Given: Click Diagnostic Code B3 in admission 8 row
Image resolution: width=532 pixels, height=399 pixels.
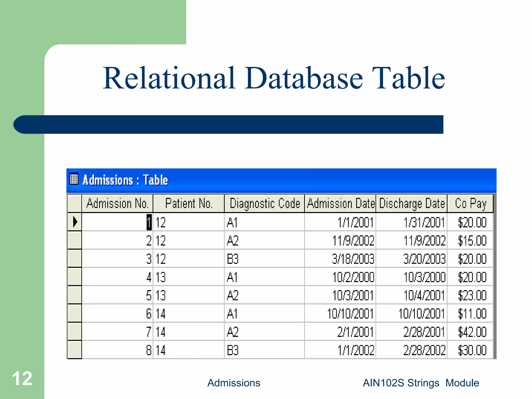Looking at the screenshot, I should (264, 350).
